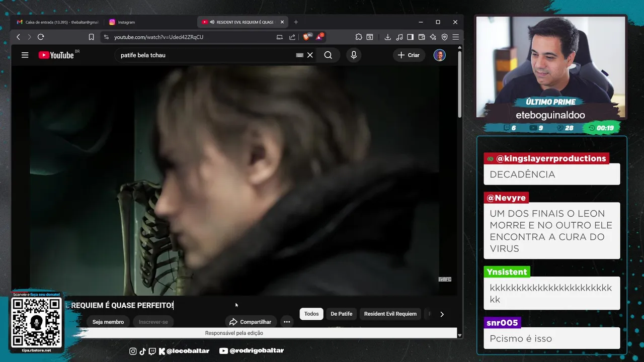644x362 pixels.
Task: Click the streamer webcam thumbnail
Action: point(551,66)
